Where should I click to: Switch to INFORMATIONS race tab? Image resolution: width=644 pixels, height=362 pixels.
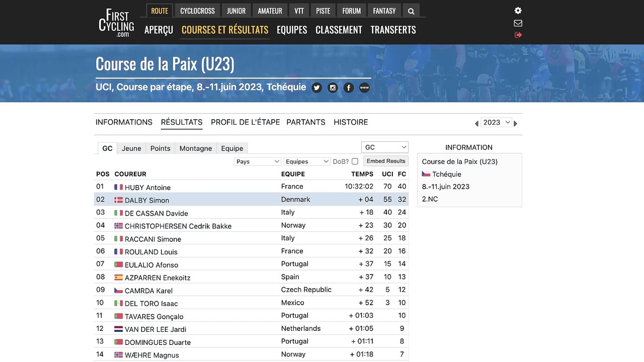(124, 122)
